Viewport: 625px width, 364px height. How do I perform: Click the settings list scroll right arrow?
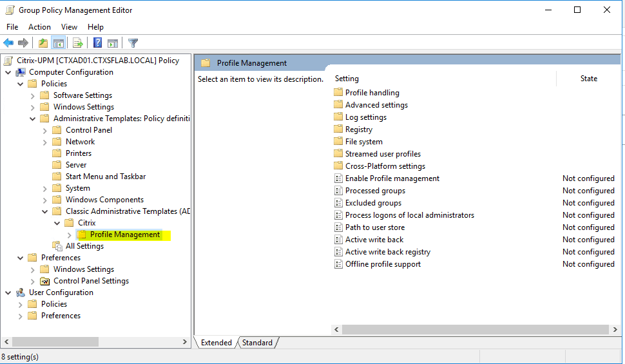tap(615, 329)
